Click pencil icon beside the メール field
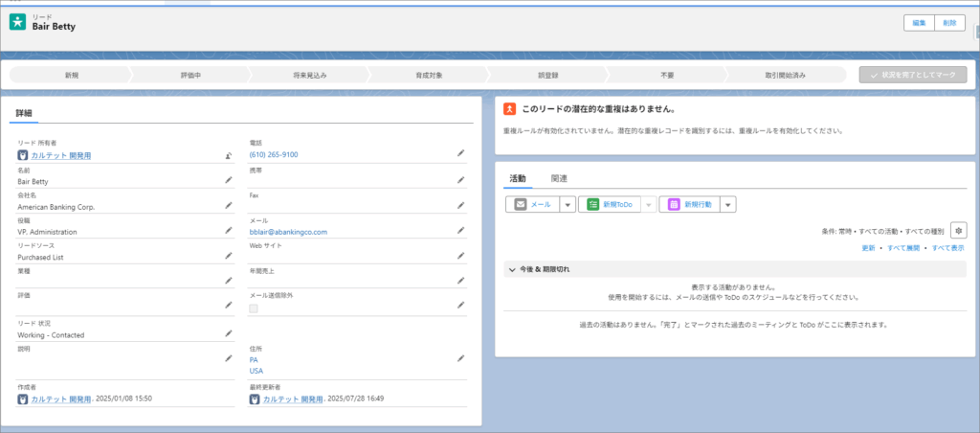This screenshot has height=433, width=980. coord(460,230)
